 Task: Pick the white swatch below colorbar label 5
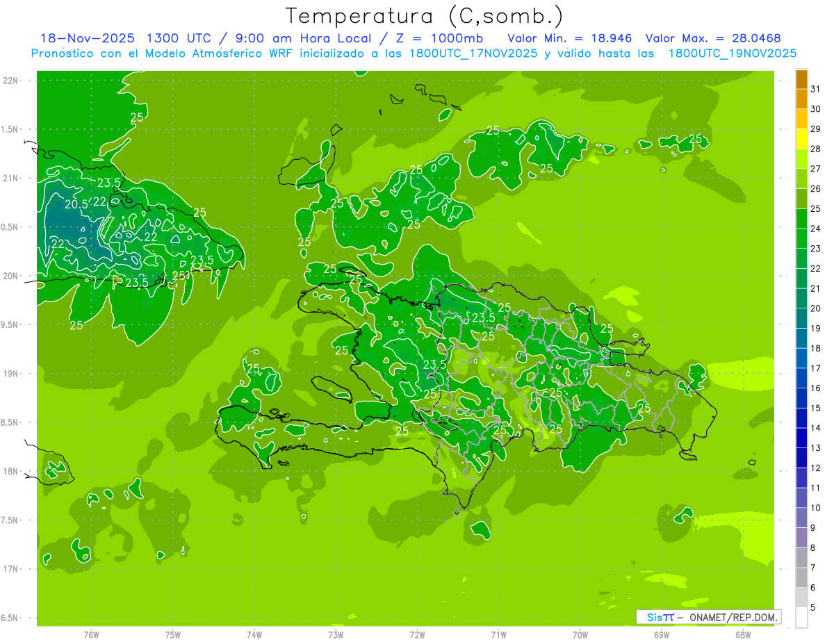(801, 617)
